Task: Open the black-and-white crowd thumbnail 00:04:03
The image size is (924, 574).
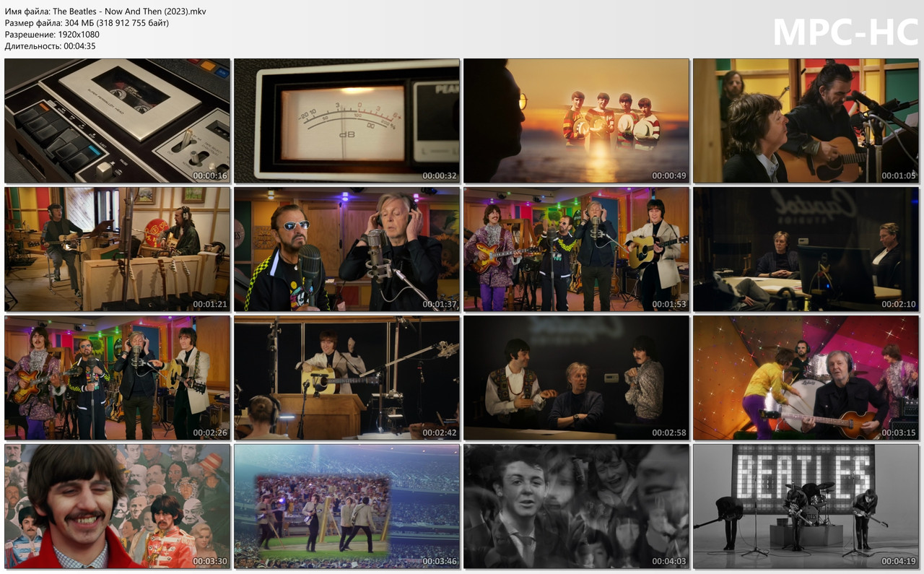Action: point(576,506)
